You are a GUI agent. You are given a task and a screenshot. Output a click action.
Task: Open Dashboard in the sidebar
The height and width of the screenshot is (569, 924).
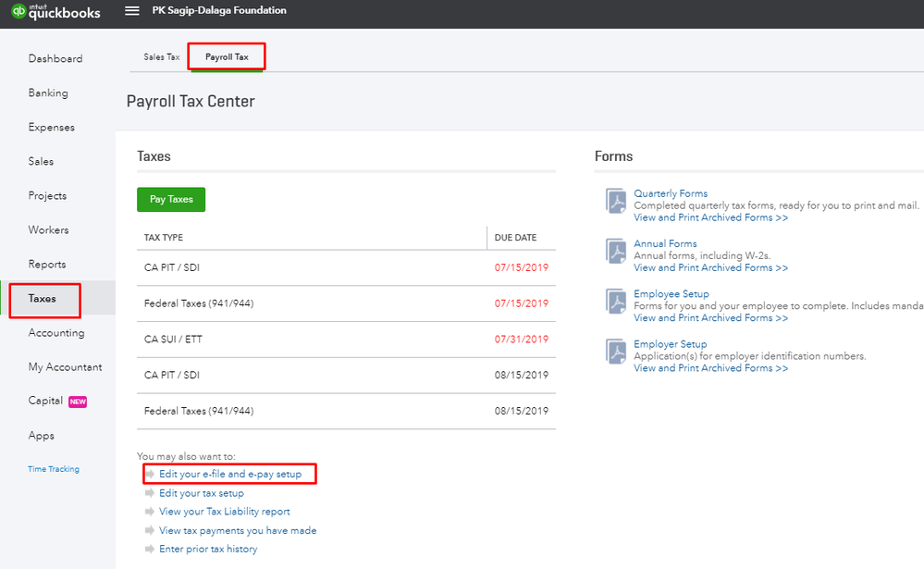coord(55,58)
